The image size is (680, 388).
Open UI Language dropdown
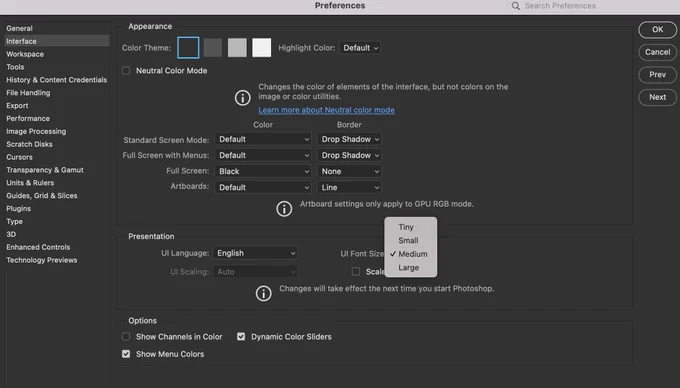[255, 253]
